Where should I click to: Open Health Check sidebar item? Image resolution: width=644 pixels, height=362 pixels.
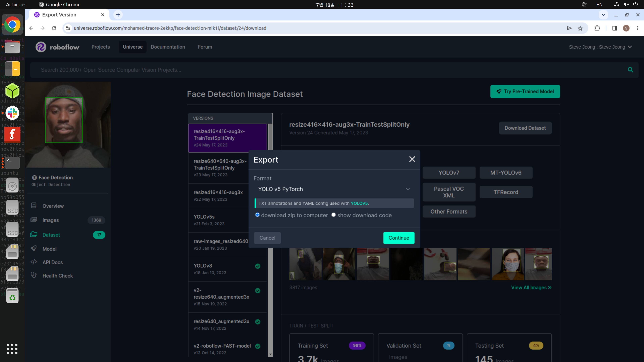click(x=58, y=276)
